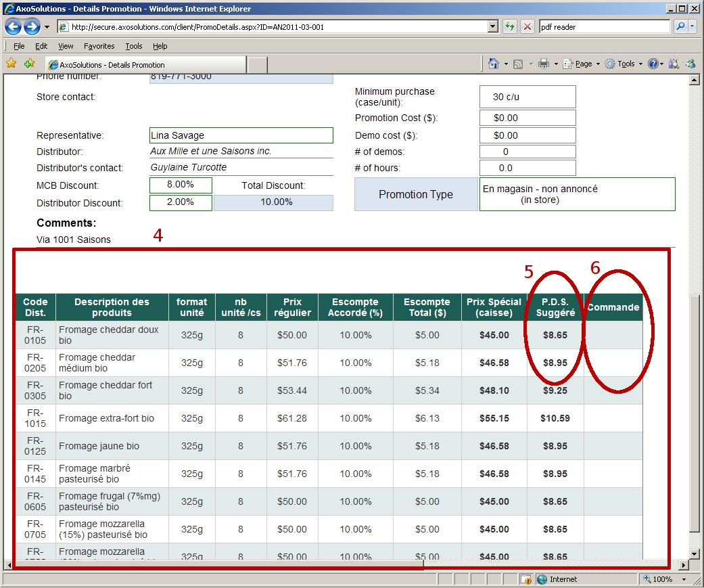Click the Add to Favorites star-plus icon
This screenshot has height=588, width=704.
(30, 64)
